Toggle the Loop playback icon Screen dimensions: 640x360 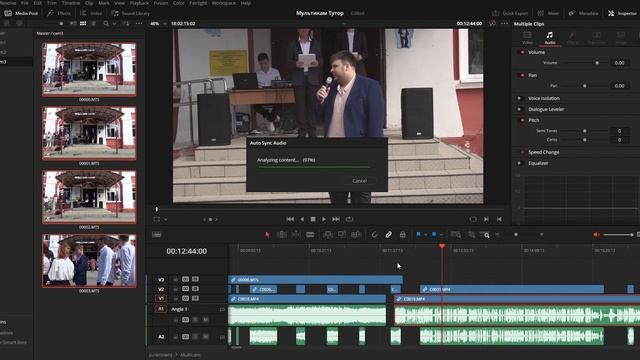point(349,219)
